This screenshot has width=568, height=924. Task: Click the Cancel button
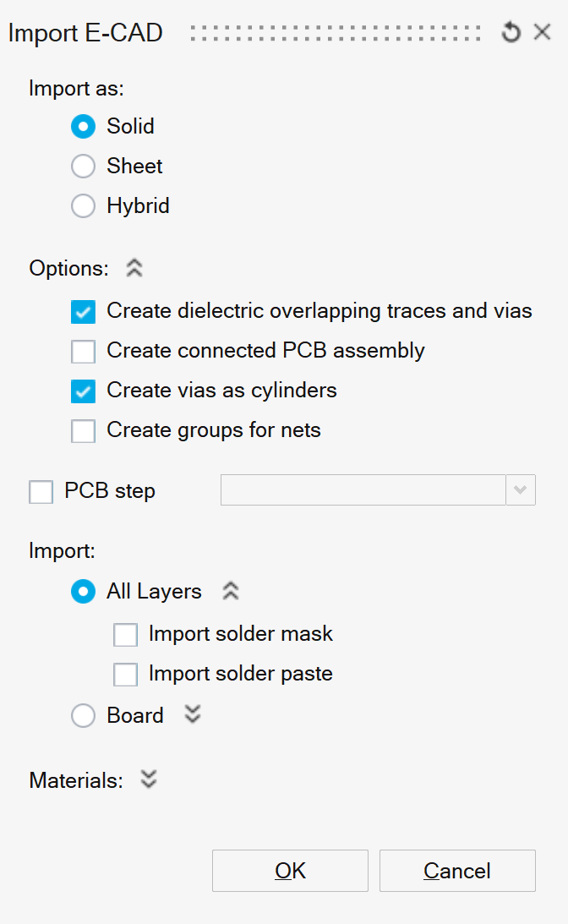[457, 871]
